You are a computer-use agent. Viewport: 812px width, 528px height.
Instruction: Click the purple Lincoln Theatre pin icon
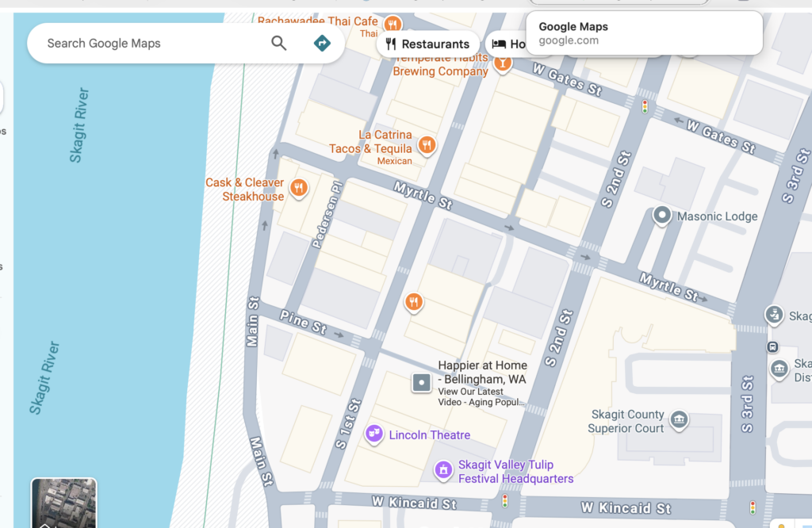click(x=374, y=434)
